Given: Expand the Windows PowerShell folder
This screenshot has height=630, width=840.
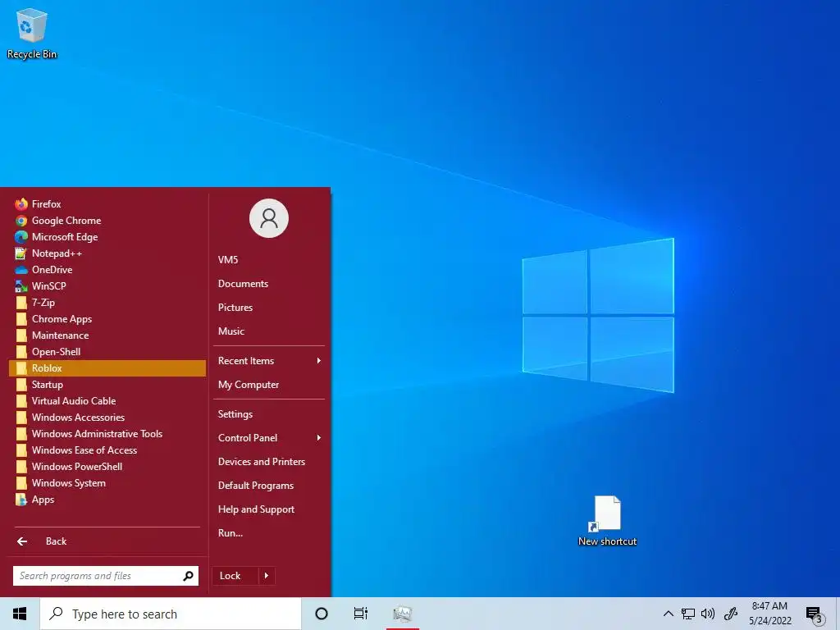Looking at the screenshot, I should [x=107, y=467].
